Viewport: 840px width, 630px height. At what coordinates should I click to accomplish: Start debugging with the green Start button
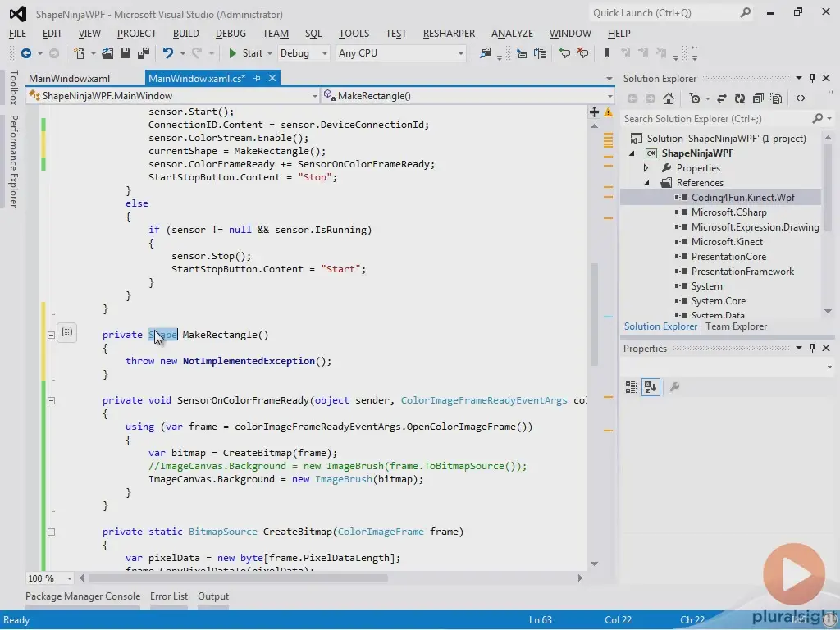[x=246, y=53]
